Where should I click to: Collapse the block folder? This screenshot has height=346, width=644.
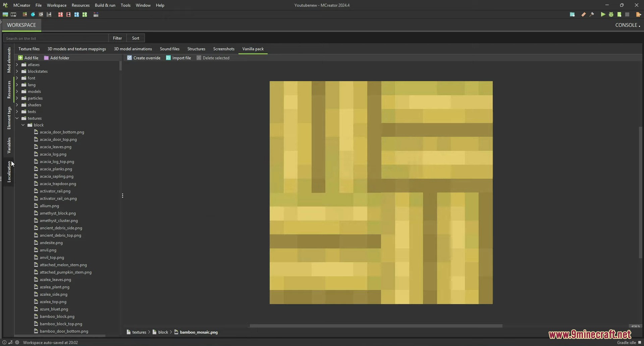[x=23, y=125]
